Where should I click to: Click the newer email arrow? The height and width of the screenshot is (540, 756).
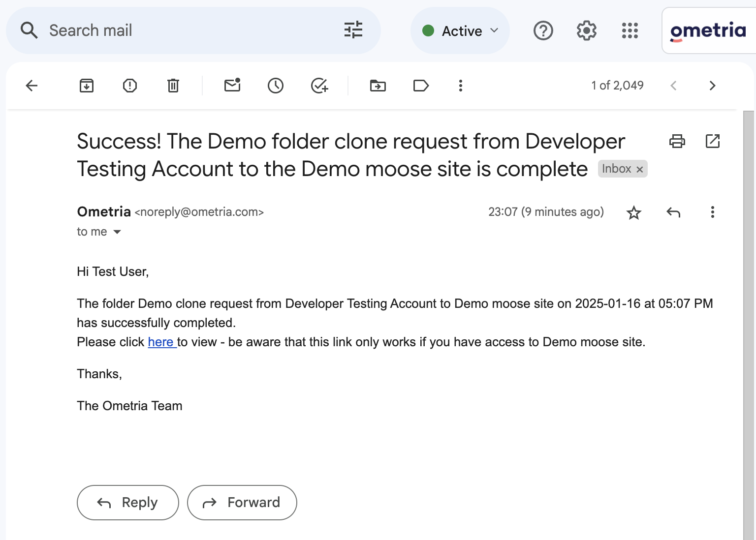pyautogui.click(x=673, y=86)
